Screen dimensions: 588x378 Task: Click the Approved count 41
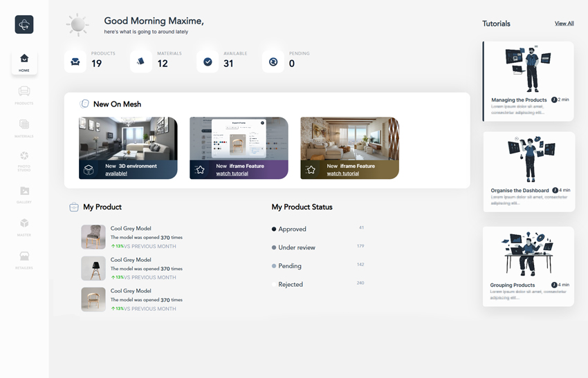pyautogui.click(x=362, y=227)
